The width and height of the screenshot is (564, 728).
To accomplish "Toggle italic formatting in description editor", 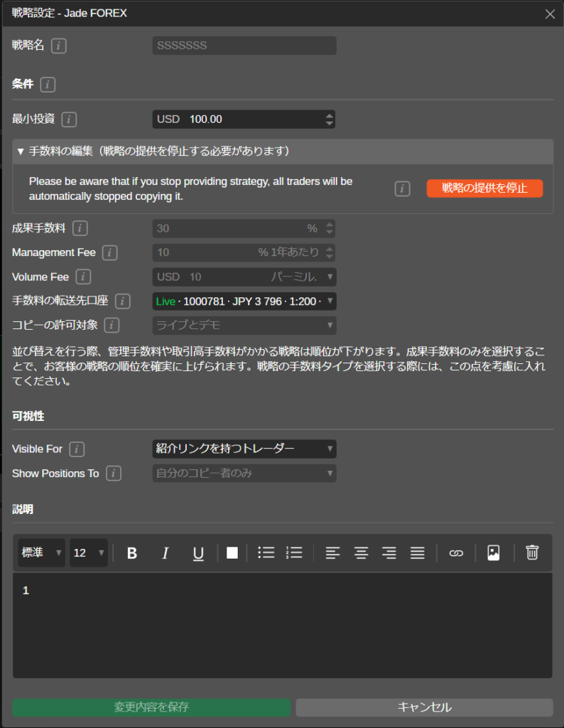I will tap(166, 553).
